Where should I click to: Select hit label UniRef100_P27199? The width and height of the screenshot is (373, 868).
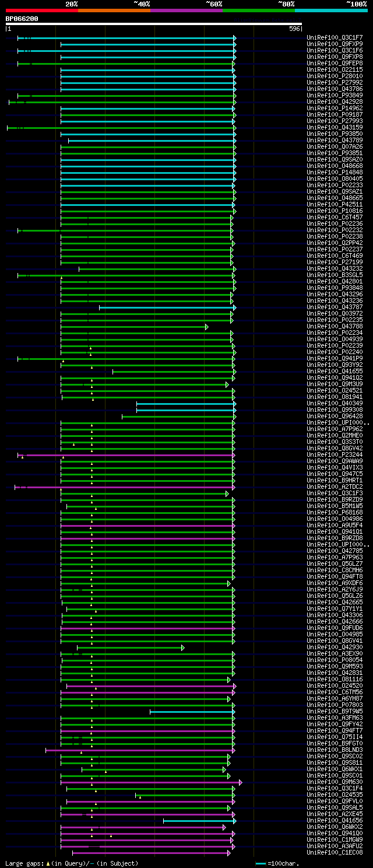(x=335, y=262)
